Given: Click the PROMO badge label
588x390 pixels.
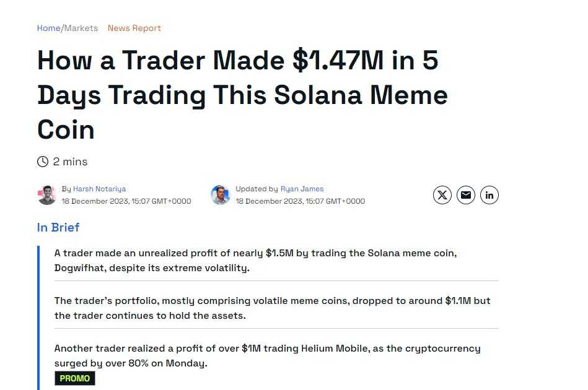Looking at the screenshot, I should (x=74, y=378).
